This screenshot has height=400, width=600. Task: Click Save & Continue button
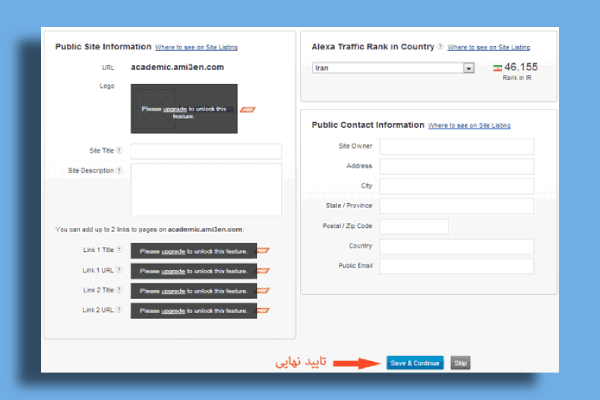(x=414, y=362)
